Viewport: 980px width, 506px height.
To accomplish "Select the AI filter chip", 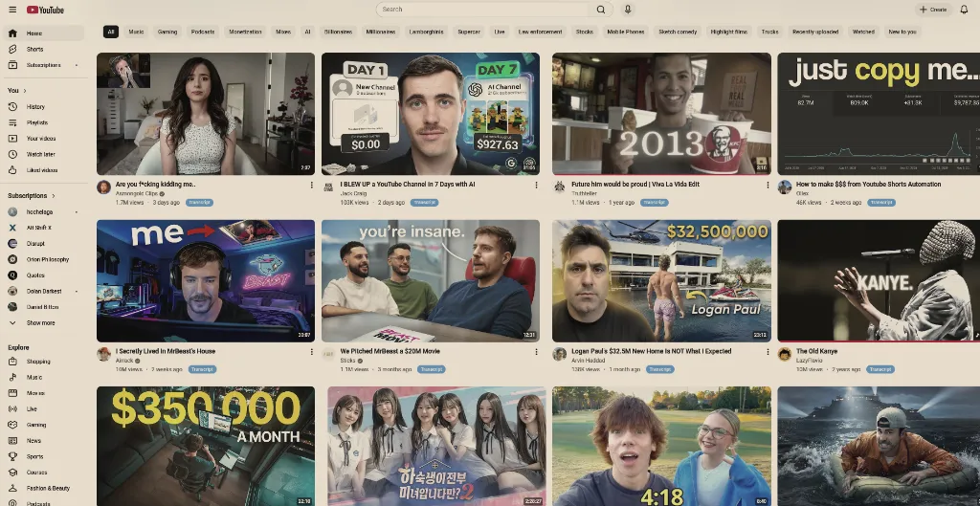I will (x=307, y=32).
